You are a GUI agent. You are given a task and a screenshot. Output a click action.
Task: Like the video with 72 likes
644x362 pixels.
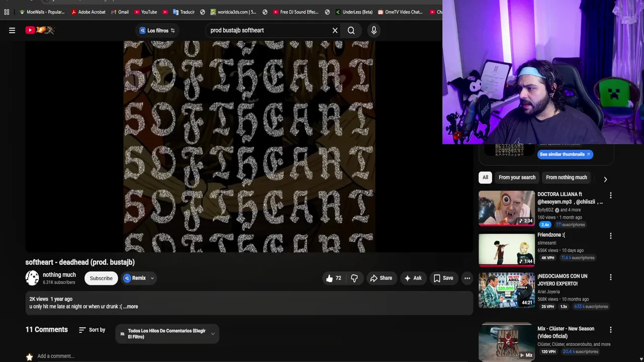(x=334, y=278)
